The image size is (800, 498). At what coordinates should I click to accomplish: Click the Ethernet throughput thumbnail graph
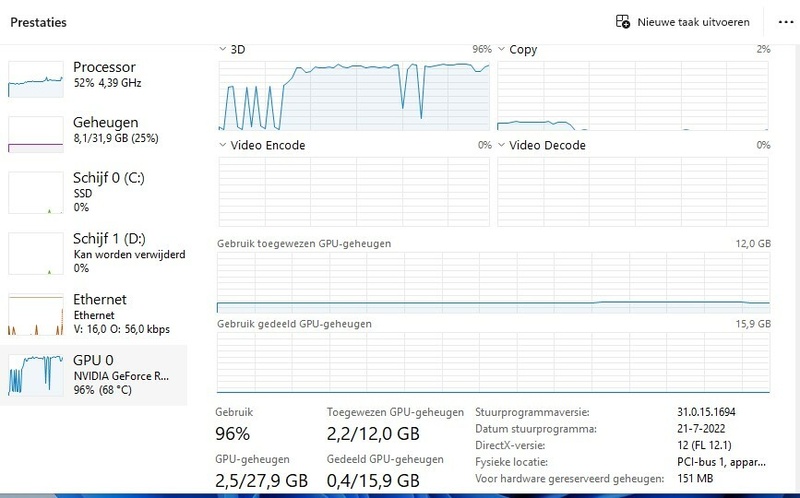click(36, 314)
